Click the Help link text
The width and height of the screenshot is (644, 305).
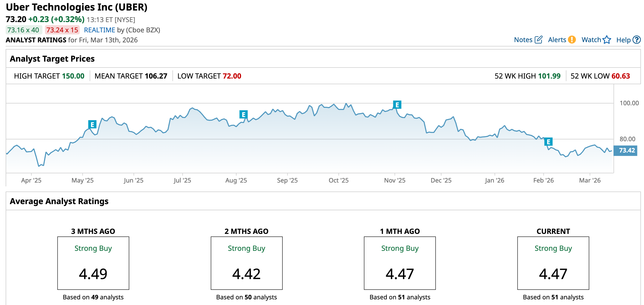[623, 40]
